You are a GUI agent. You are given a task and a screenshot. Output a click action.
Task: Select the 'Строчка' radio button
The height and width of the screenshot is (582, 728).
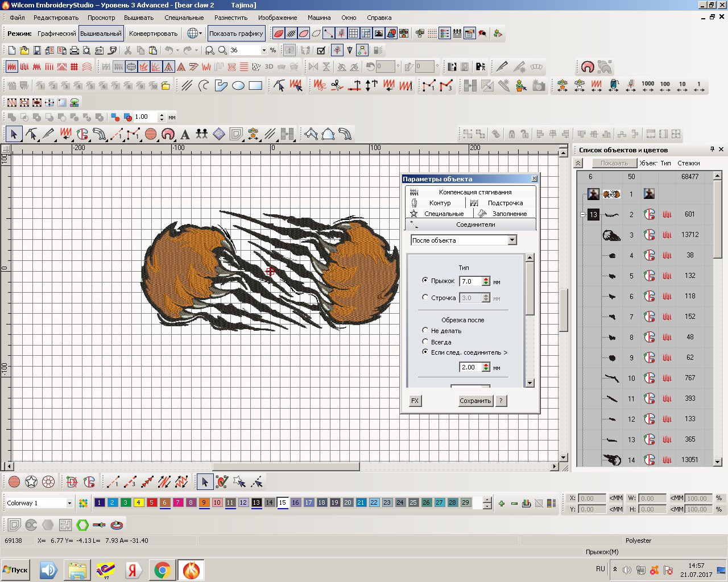[425, 297]
